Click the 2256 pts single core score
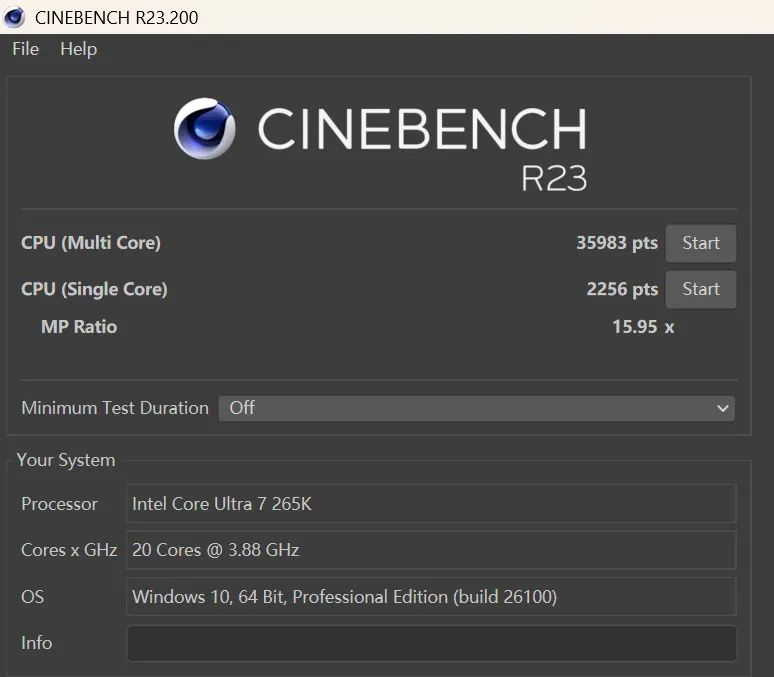Image resolution: width=774 pixels, height=677 pixels. coord(622,289)
